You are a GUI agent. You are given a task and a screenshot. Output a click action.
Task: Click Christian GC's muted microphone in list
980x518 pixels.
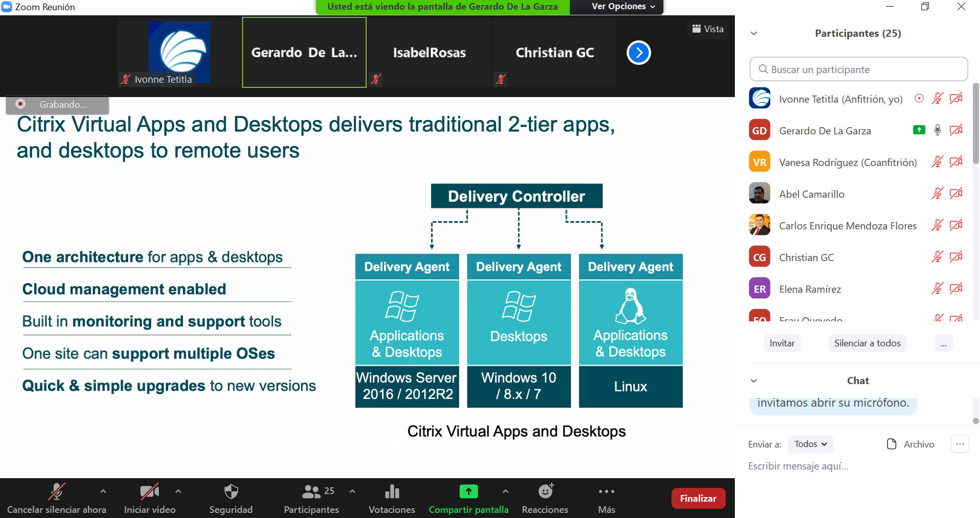937,257
